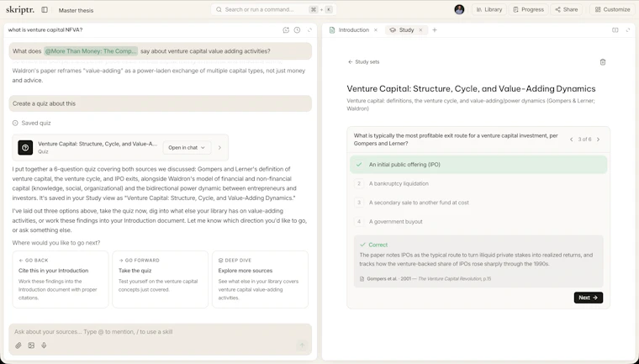Viewport: 639px width, 364px height.
Task: Toggle split view icon in document panel
Action: [615, 29]
